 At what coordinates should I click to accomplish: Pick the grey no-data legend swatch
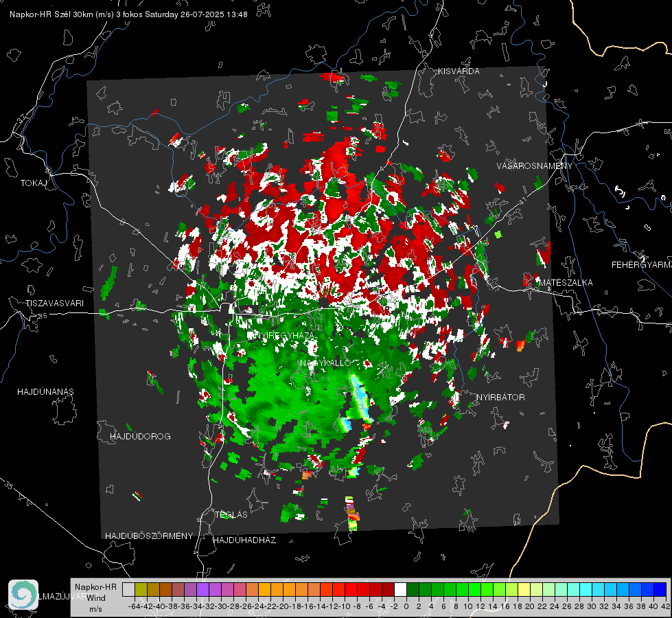(x=128, y=589)
